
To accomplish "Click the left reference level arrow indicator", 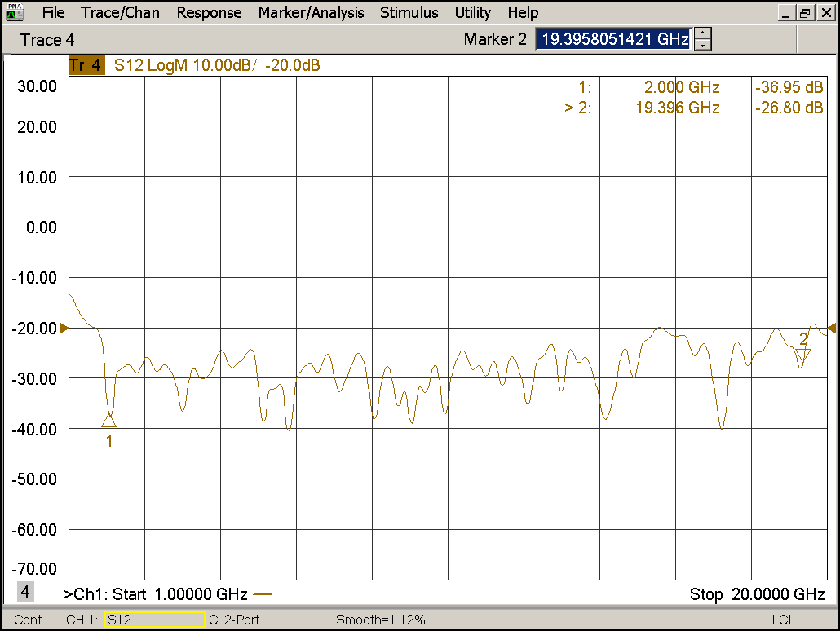I will coord(64,328).
